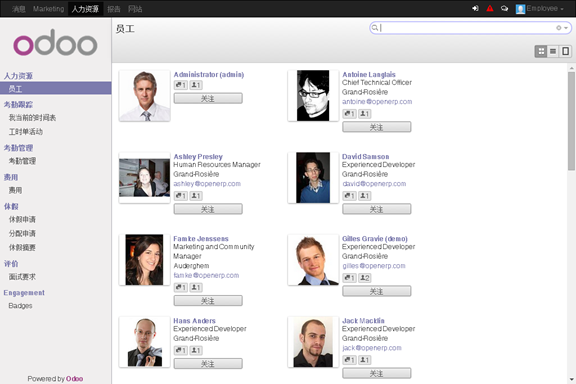Viewport: 576px width, 384px height.
Task: Open 休假申请 in sidebar
Action: click(x=22, y=219)
